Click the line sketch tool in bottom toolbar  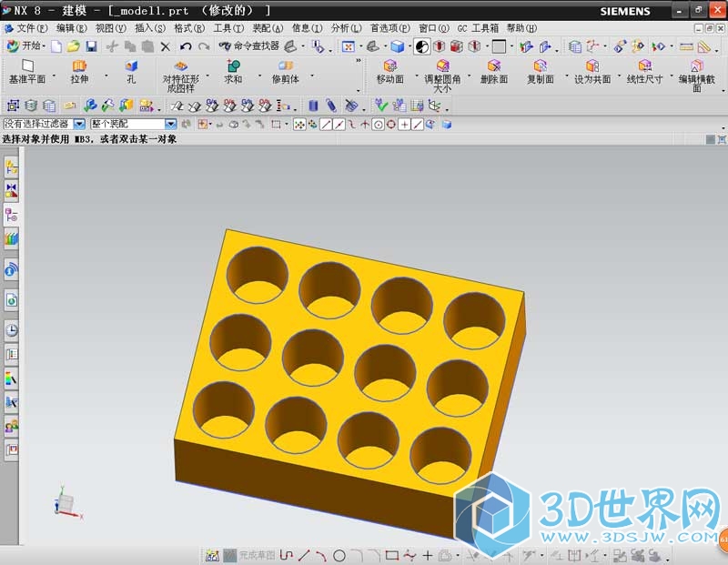pyautogui.click(x=304, y=555)
